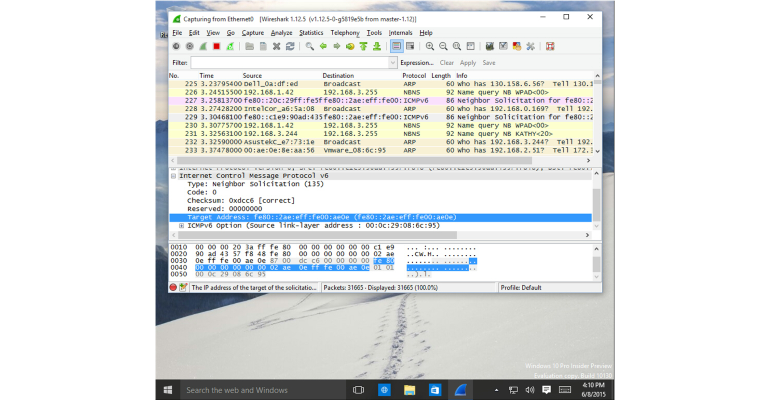The width and height of the screenshot is (770, 400).
Task: Zoom in on packet text
Action: pyautogui.click(x=430, y=46)
